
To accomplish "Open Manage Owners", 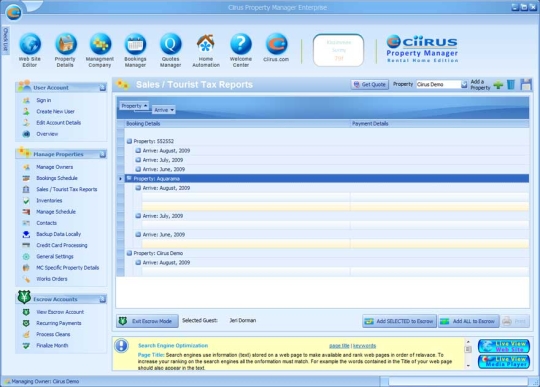I will pyautogui.click(x=55, y=167).
